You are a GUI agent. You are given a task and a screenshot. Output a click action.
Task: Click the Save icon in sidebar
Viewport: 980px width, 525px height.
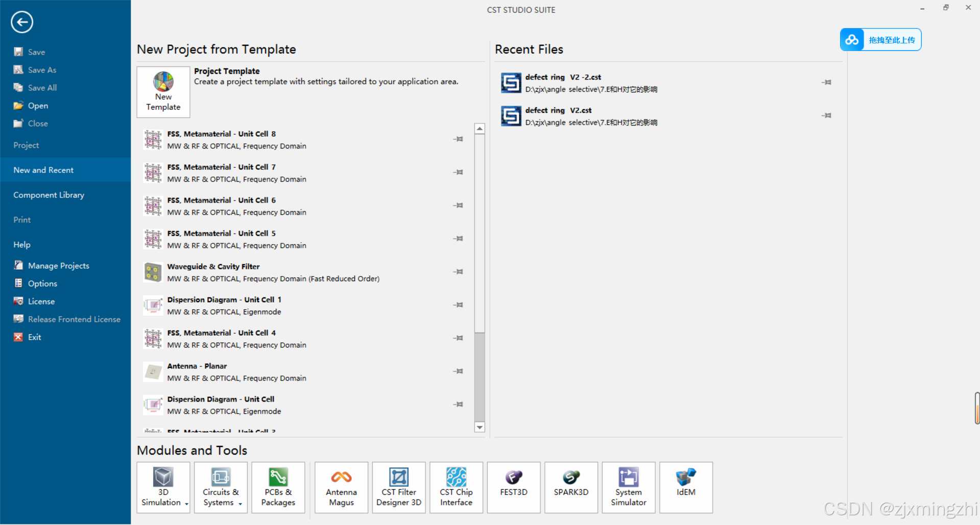coord(18,52)
